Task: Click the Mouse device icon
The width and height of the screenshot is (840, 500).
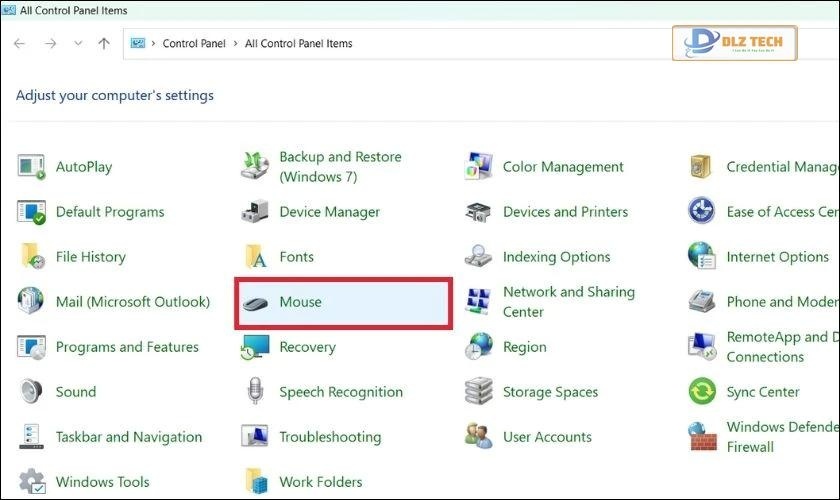Action: [x=254, y=303]
